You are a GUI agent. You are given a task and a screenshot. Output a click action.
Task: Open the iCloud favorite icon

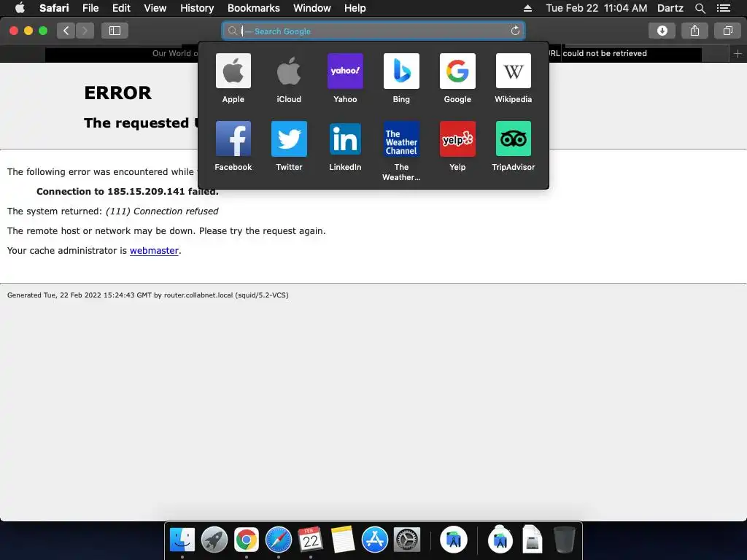point(289,71)
